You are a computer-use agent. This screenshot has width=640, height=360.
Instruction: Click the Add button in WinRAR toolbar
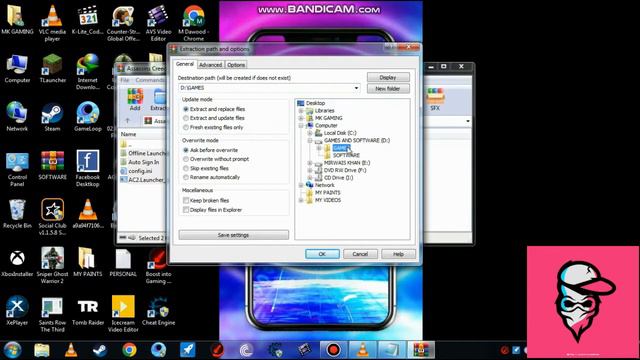(x=135, y=100)
